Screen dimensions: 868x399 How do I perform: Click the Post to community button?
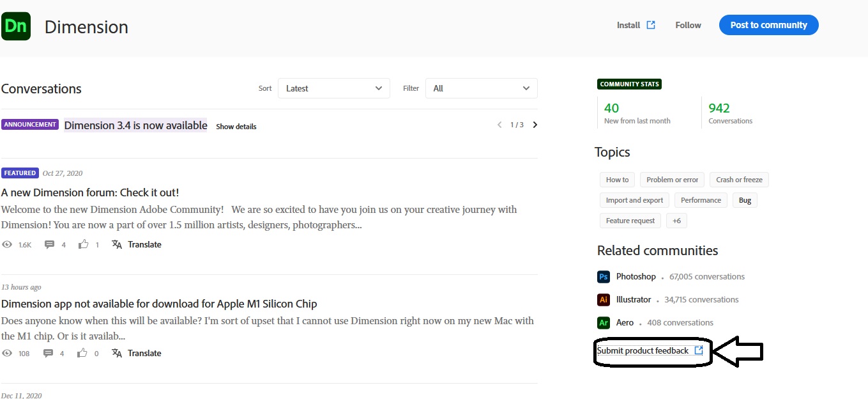pyautogui.click(x=768, y=25)
